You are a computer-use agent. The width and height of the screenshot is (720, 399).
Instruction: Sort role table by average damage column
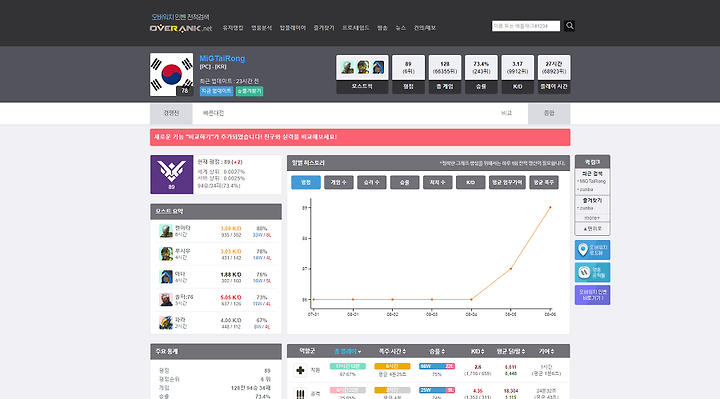pos(511,352)
